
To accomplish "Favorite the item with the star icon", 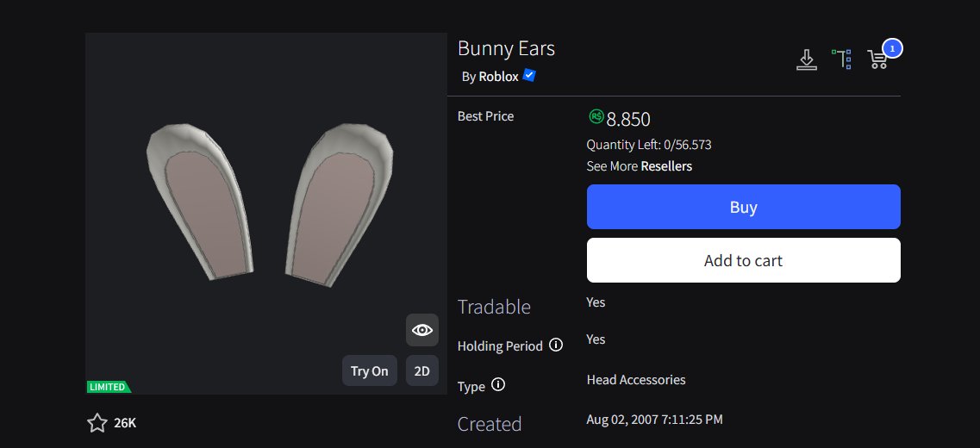I will 97,422.
